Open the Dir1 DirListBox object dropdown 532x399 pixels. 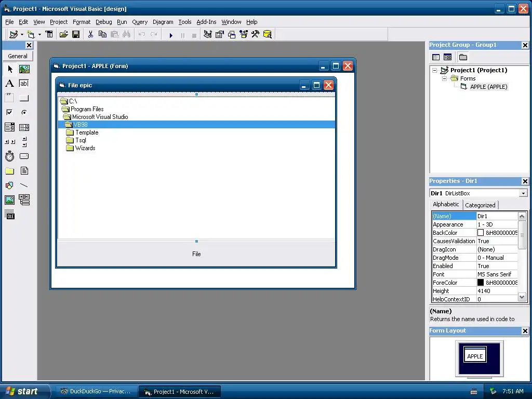(x=523, y=193)
